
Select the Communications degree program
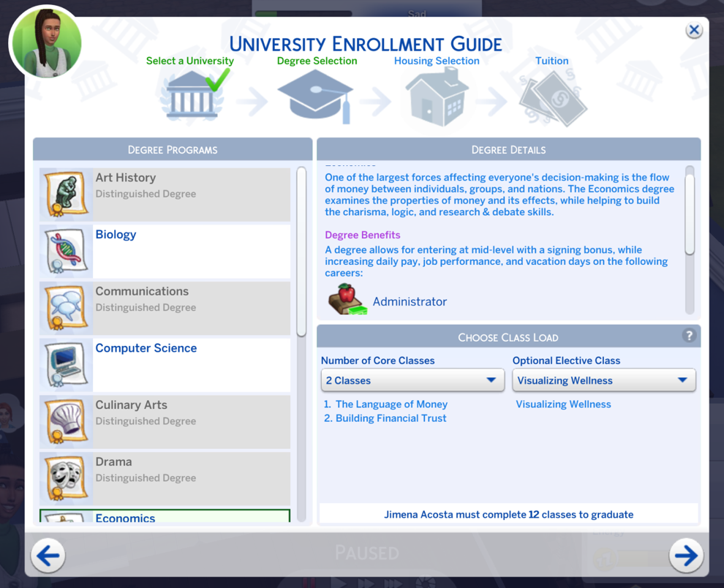(165, 308)
